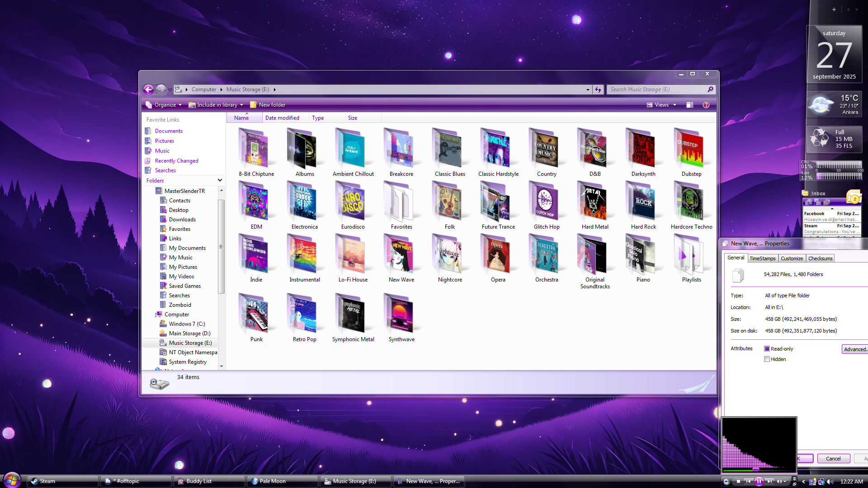Image resolution: width=868 pixels, height=488 pixels.
Task: Click the search magnifier icon
Action: coord(710,89)
